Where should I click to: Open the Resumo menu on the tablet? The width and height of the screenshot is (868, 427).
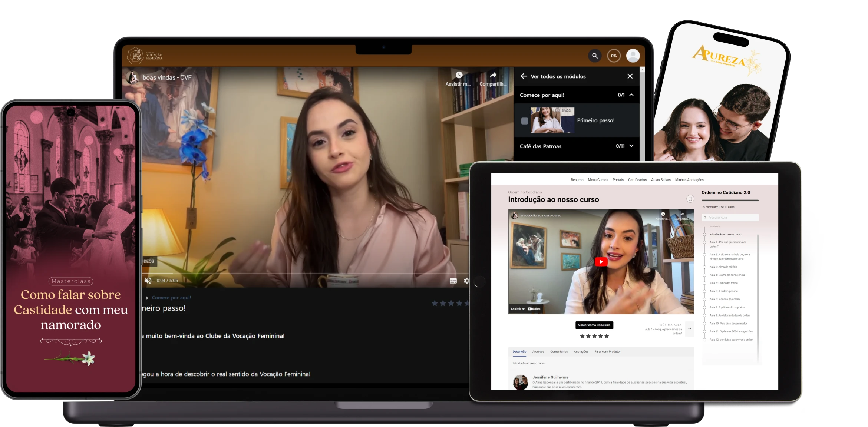tap(577, 180)
